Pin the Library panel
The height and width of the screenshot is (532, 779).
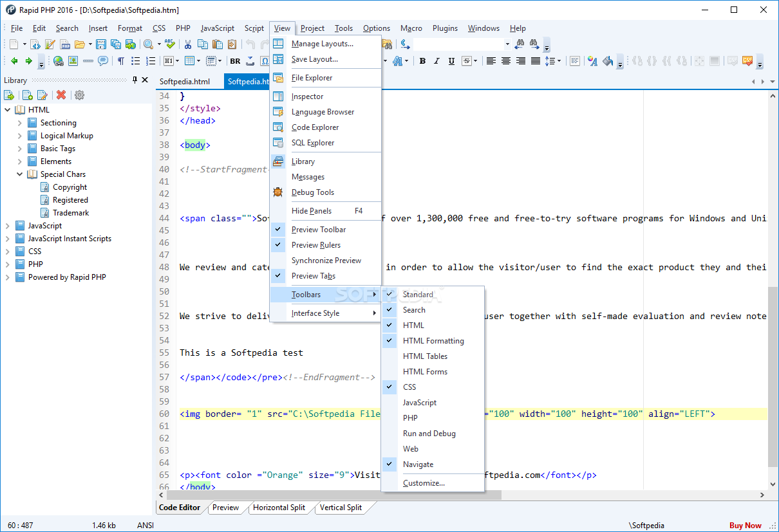click(135, 80)
